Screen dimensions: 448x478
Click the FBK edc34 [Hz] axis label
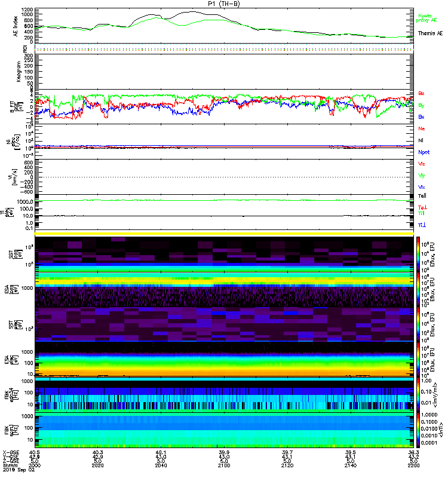[x=10, y=394]
